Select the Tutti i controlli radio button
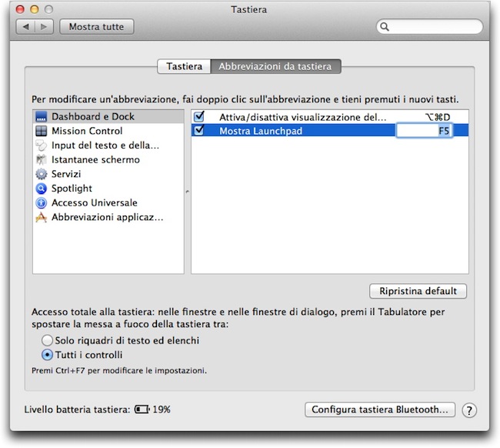Viewport: 500px width, 448px height. pyautogui.click(x=47, y=355)
